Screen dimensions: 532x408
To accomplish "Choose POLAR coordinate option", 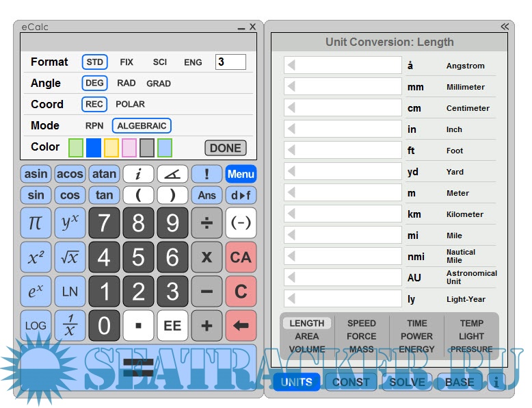I will coord(130,104).
